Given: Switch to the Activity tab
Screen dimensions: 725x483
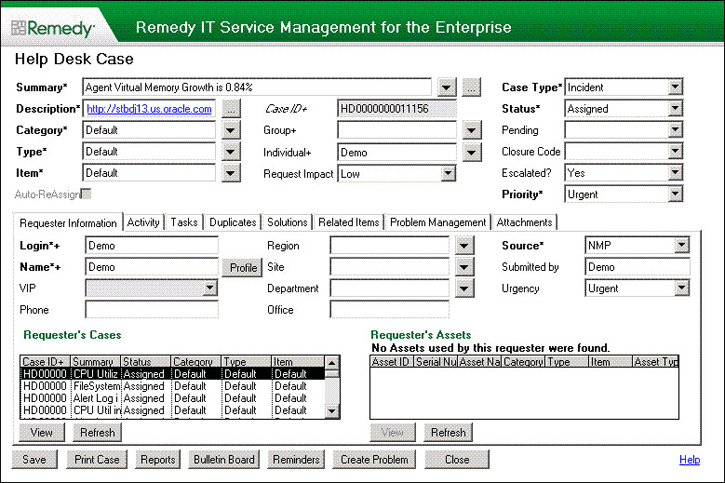Looking at the screenshot, I should pos(144,222).
